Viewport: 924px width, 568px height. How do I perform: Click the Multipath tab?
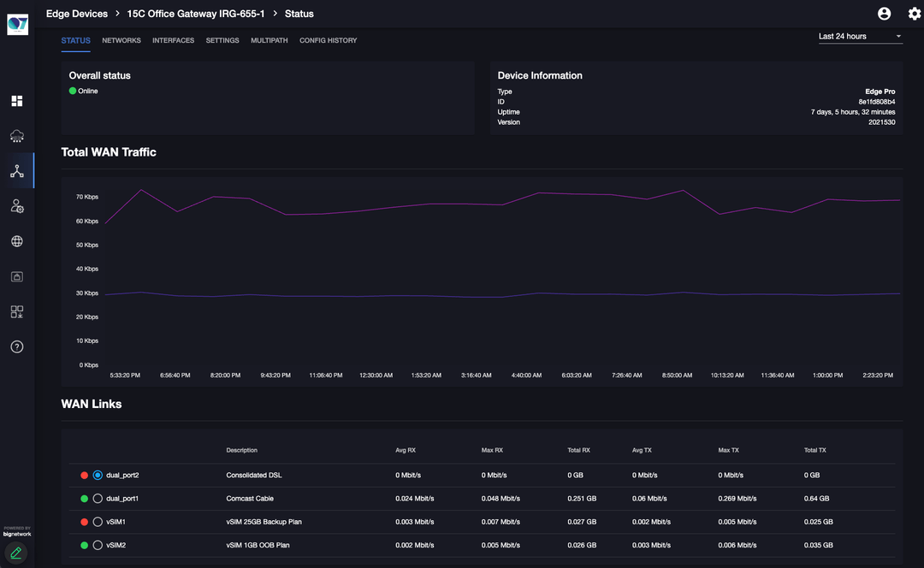pyautogui.click(x=269, y=40)
